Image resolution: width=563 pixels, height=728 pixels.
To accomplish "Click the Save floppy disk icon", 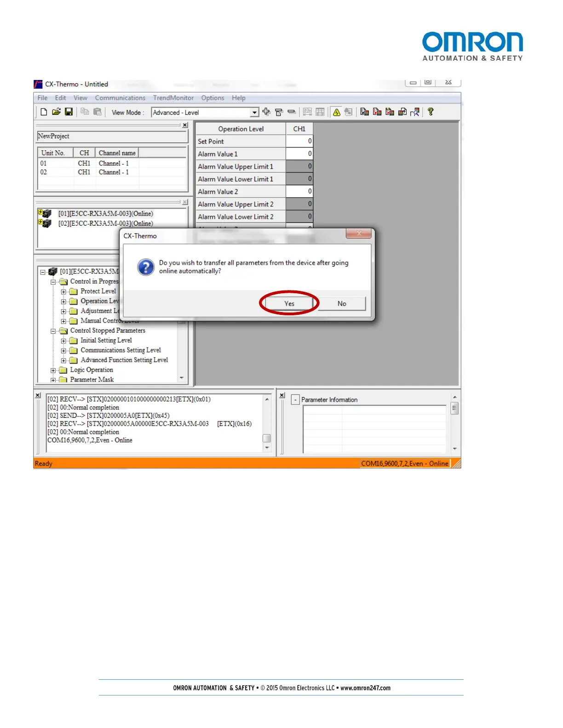I will point(69,112).
